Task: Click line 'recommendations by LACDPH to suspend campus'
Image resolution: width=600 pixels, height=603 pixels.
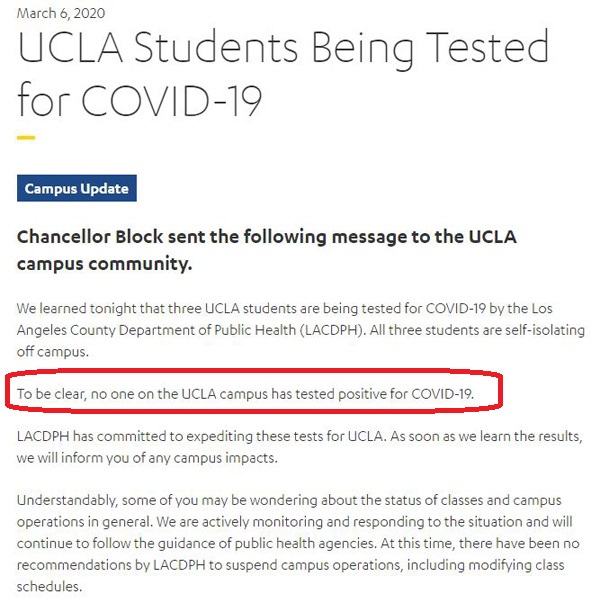Action: [x=290, y=565]
